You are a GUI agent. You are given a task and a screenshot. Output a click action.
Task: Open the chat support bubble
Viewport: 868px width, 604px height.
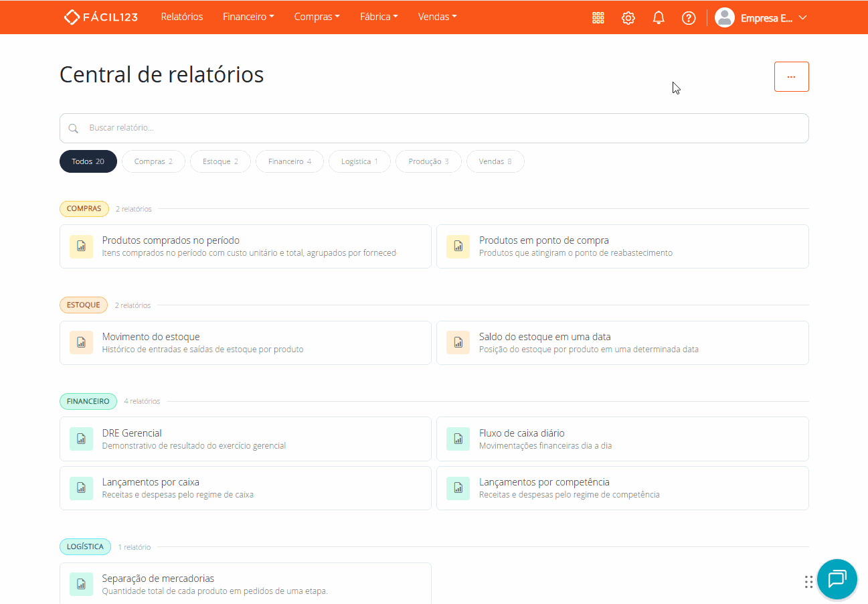[837, 579]
